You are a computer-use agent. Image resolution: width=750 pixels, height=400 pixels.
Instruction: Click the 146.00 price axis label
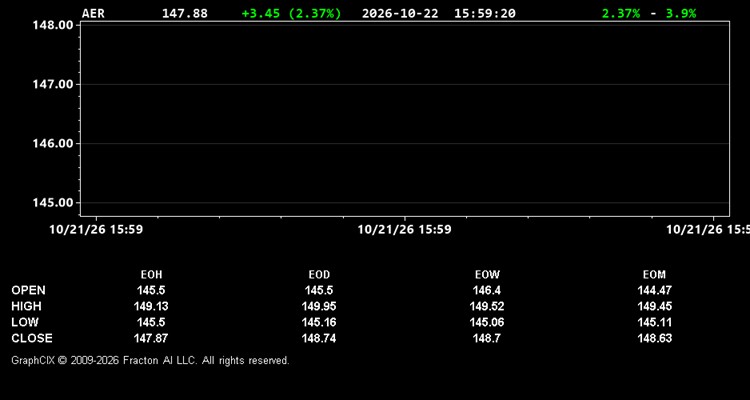tap(53, 144)
